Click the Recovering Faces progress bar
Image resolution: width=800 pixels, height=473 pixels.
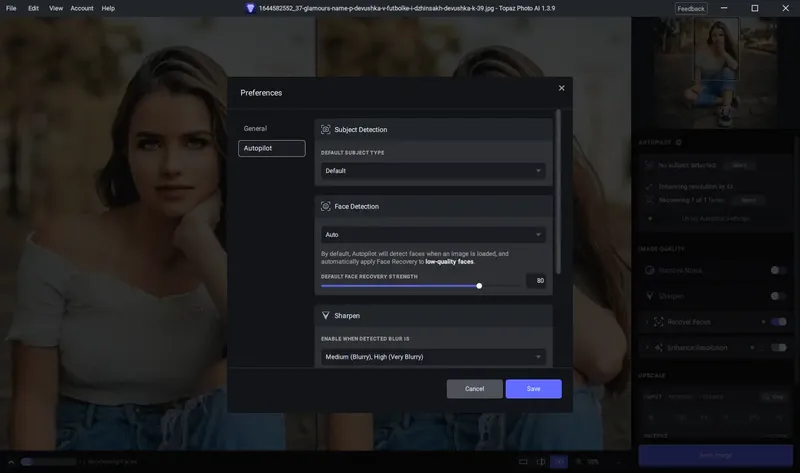click(x=49, y=462)
